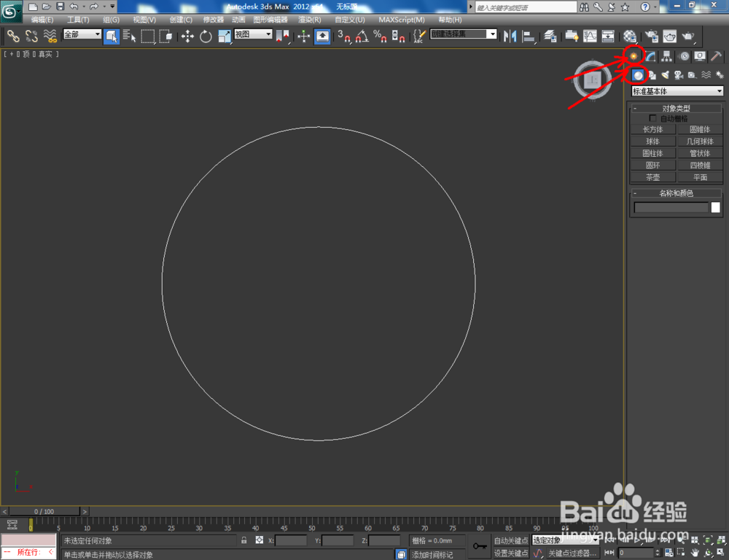Viewport: 729px width, 560px height.
Task: Open the selection filter 全部 dropdown
Action: pyautogui.click(x=80, y=34)
